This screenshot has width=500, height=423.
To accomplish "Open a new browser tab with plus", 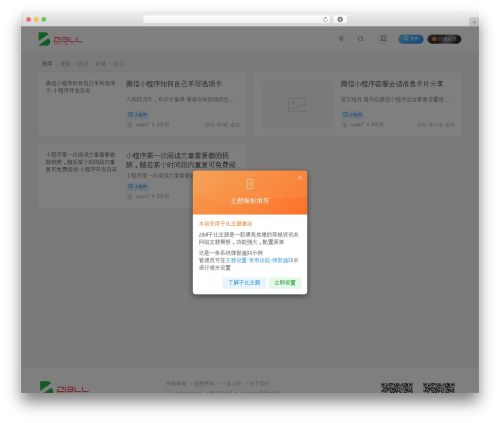I will click(x=474, y=22).
